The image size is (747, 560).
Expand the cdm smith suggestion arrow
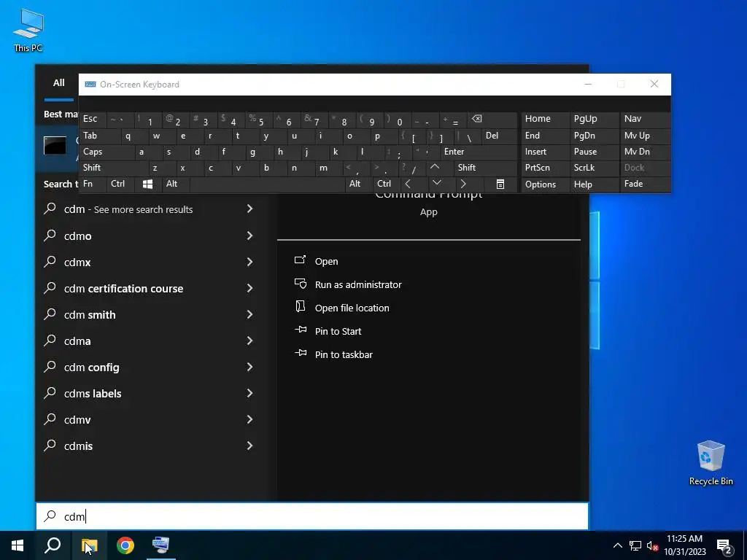[x=249, y=314]
